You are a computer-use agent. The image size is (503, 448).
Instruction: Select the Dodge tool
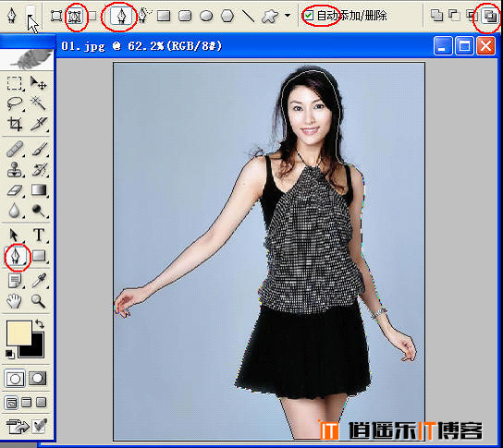[39, 211]
